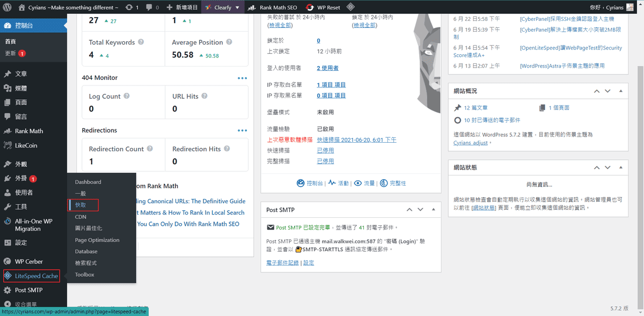Open the Cerber 活動 link
644x316 pixels.
pyautogui.click(x=339, y=183)
